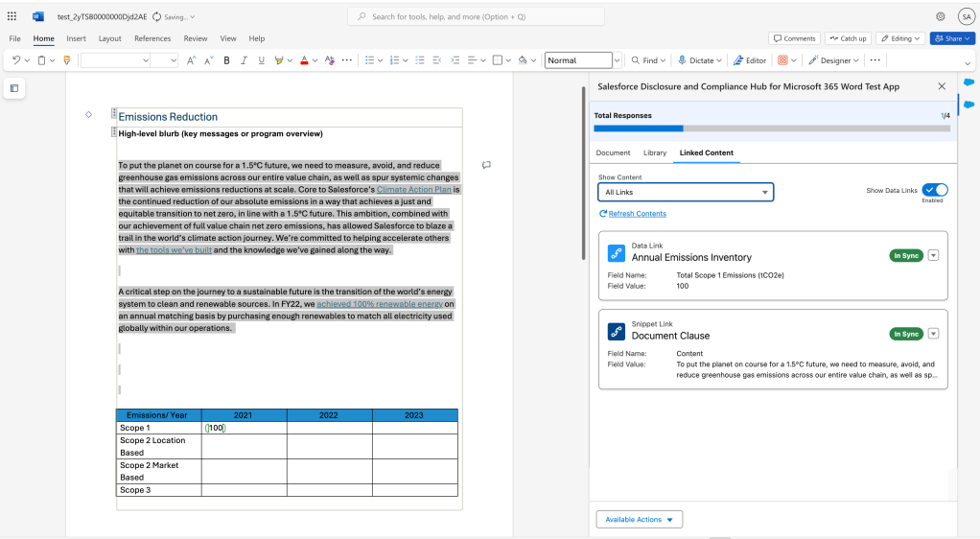Open the Show Content All Links dropdown
980x539 pixels.
tap(686, 192)
